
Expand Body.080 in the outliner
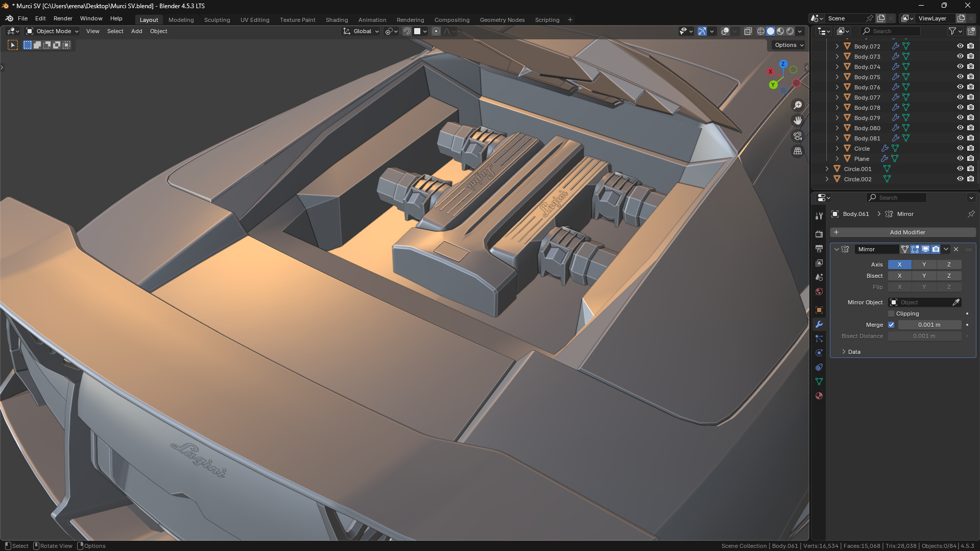click(x=837, y=128)
